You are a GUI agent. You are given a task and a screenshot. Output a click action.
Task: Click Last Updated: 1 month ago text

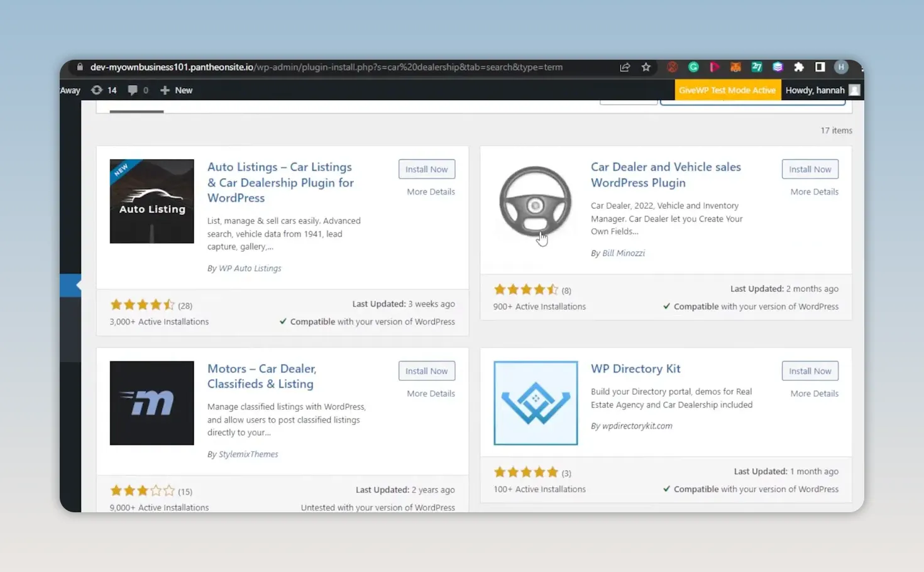click(x=786, y=471)
